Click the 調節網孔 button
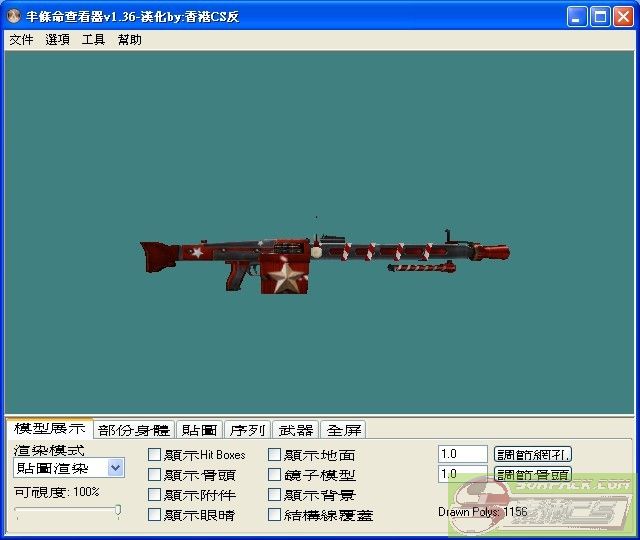This screenshot has width=640, height=540. click(x=533, y=455)
